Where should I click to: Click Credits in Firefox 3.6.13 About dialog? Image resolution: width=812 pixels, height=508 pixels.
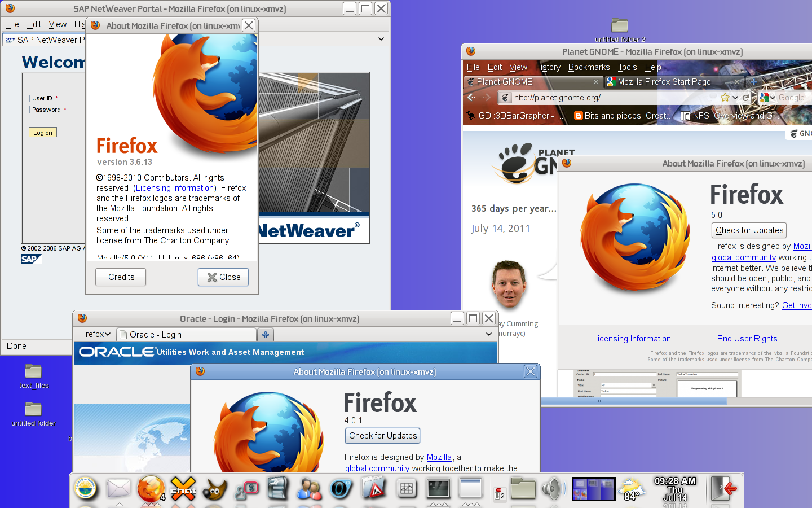coord(121,277)
